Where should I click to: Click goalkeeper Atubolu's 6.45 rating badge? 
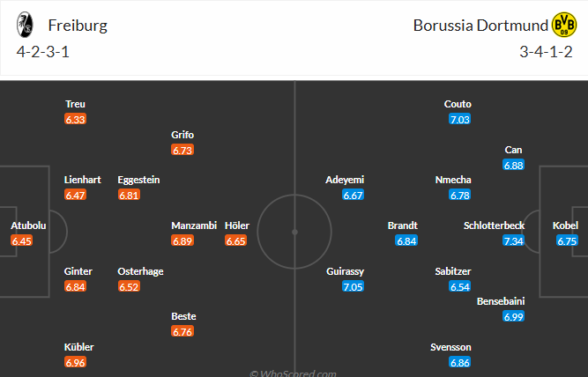click(x=22, y=240)
